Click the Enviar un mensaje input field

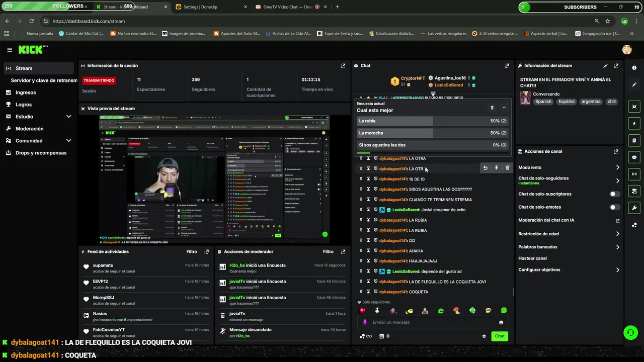433,323
